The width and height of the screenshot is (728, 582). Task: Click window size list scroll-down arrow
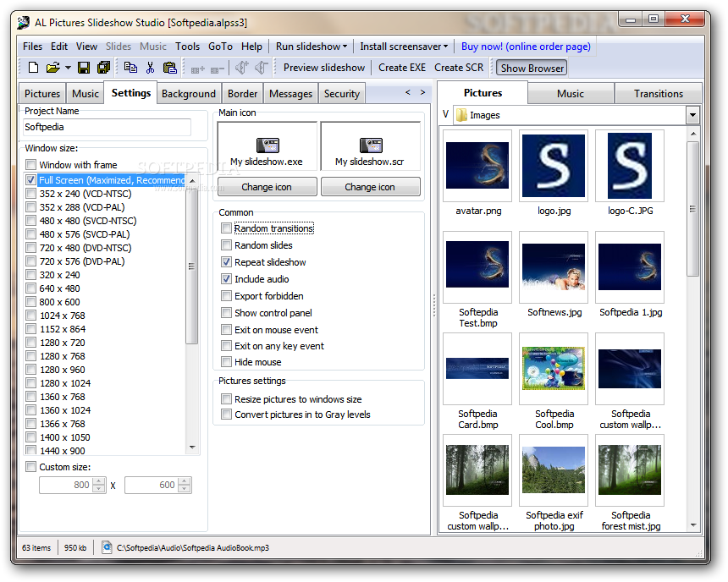(x=192, y=447)
